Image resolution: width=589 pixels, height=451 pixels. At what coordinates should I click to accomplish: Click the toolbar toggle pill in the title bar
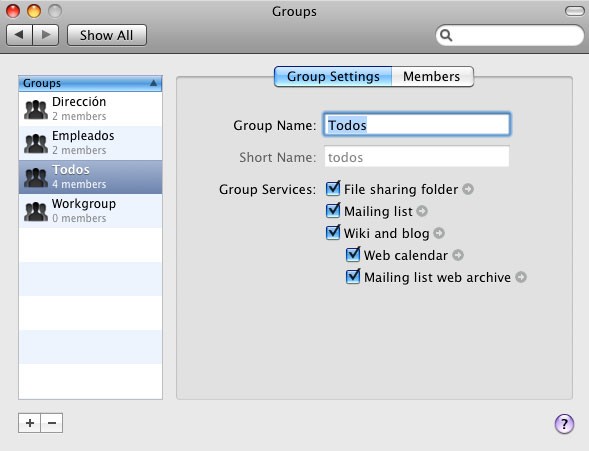pos(575,11)
